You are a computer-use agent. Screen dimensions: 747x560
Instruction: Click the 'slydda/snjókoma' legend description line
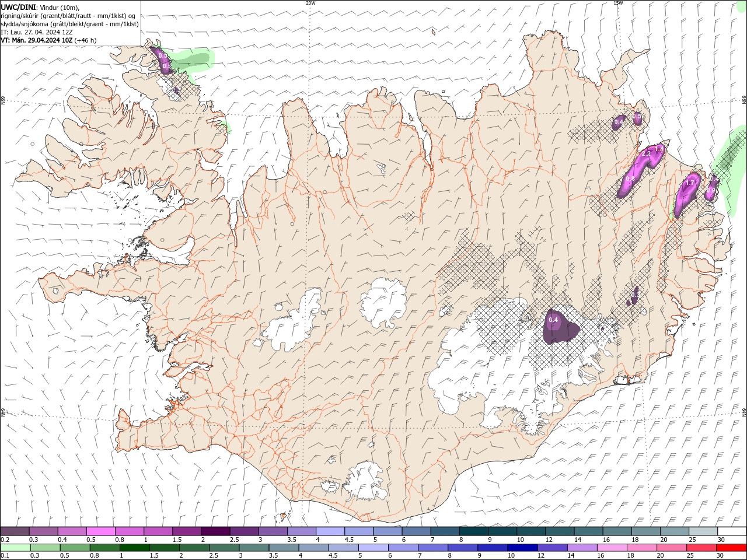[x=69, y=24]
